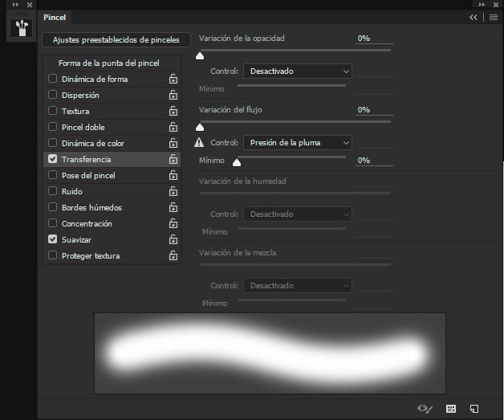Image resolution: width=504 pixels, height=420 pixels.
Task: Select the Textura settings row
Action: coord(112,111)
